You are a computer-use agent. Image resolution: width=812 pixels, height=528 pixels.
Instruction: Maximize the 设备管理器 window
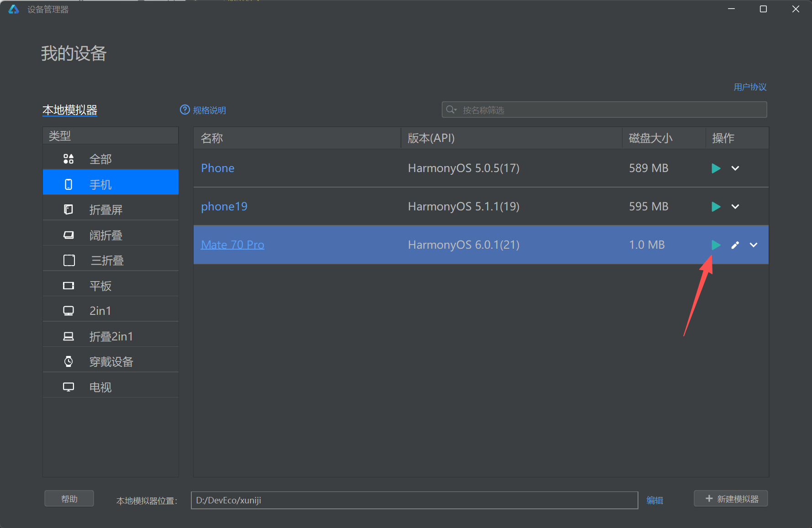(x=763, y=9)
